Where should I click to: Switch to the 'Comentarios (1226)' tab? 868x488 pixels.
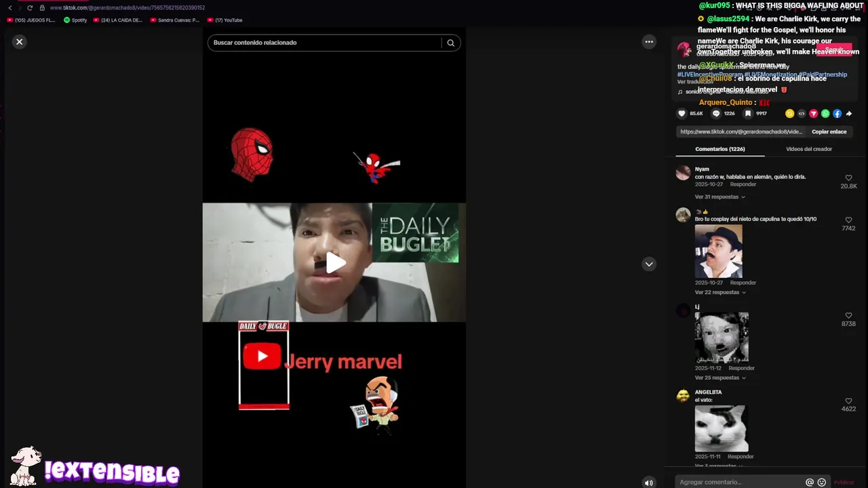719,149
